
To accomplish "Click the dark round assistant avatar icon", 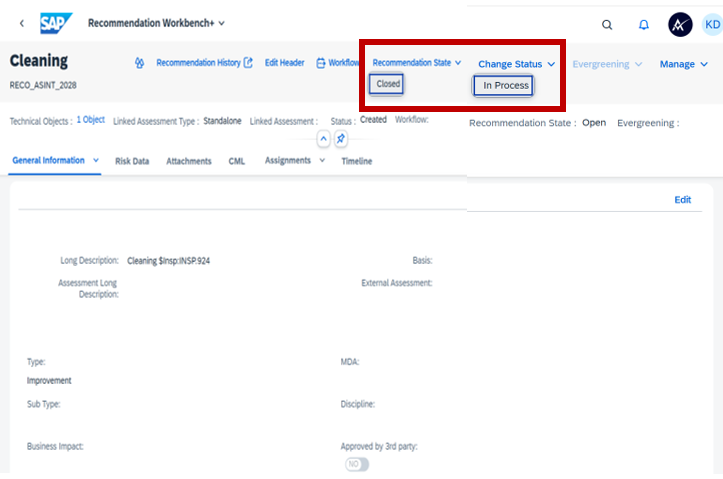I will click(x=680, y=24).
